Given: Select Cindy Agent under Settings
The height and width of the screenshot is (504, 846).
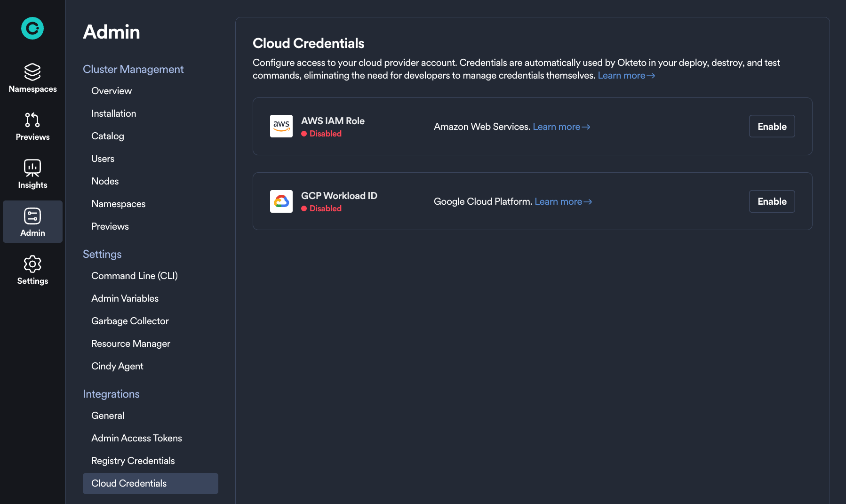Looking at the screenshot, I should click(x=117, y=366).
